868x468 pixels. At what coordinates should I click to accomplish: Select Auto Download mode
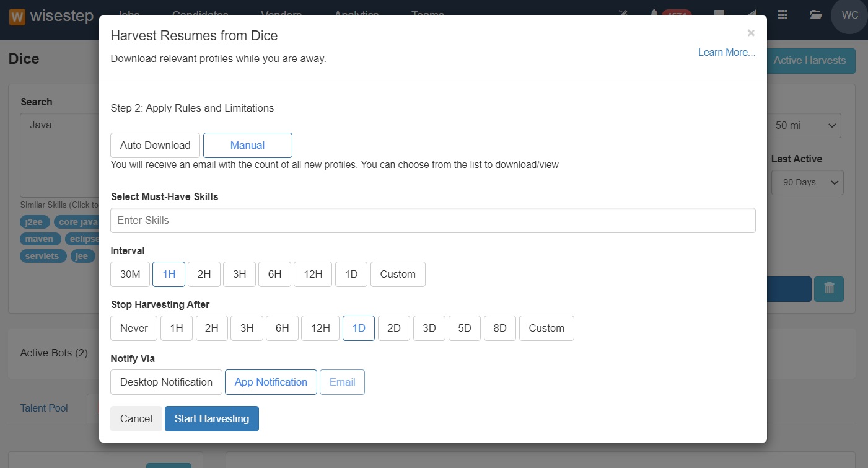(155, 145)
